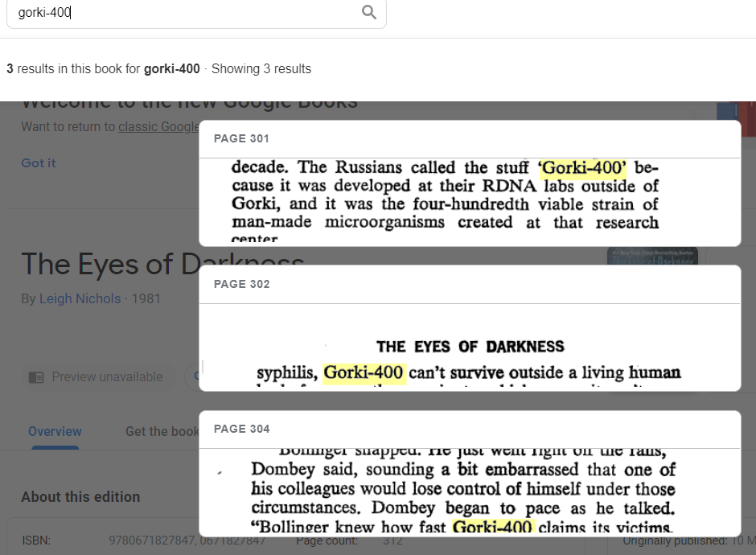The width and height of the screenshot is (756, 555).
Task: Switch to the Get the book tab
Action: pyautogui.click(x=162, y=432)
